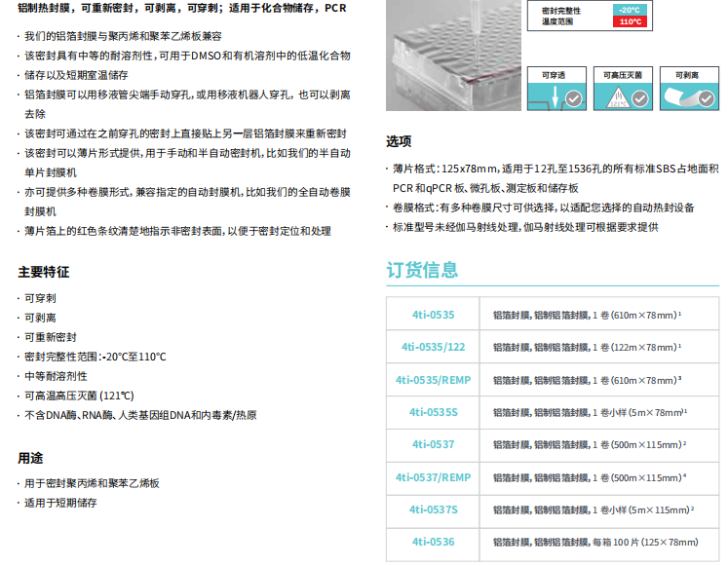728x566 pixels.
Task: Click the 我们的铝箔封膜与聚丙烯 bullet
Action: [123, 36]
